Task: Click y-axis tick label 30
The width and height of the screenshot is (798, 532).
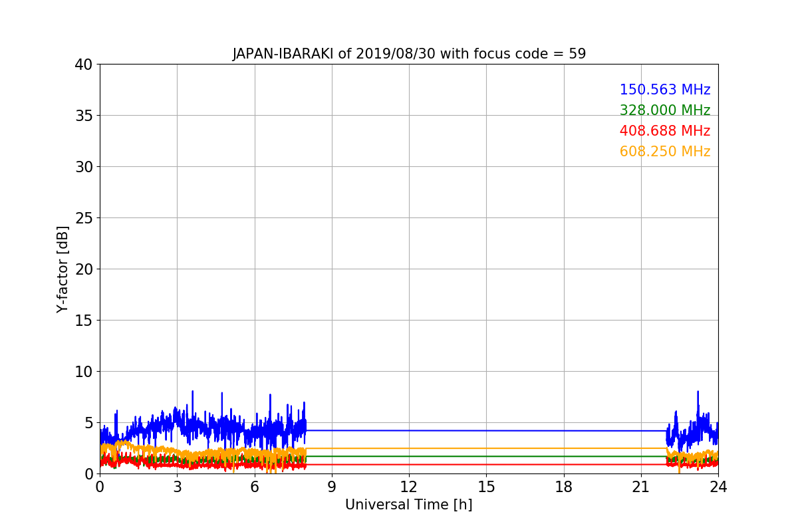Action: click(84, 167)
